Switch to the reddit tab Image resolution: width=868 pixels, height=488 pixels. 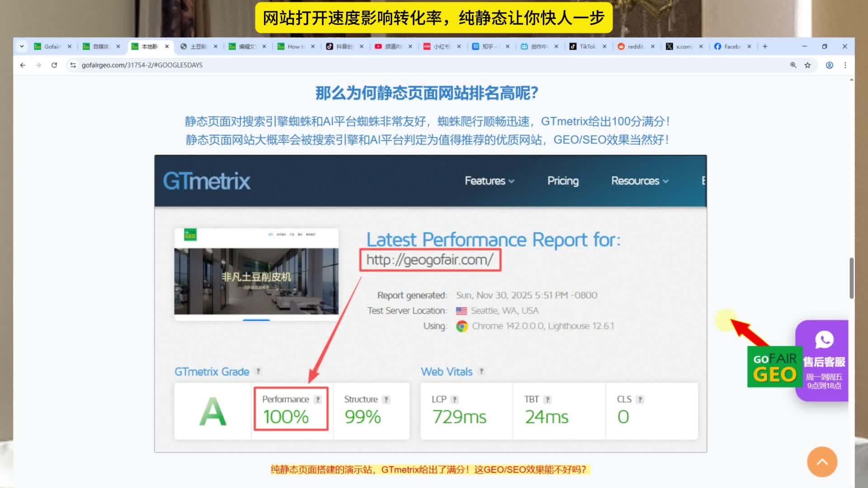(x=635, y=46)
